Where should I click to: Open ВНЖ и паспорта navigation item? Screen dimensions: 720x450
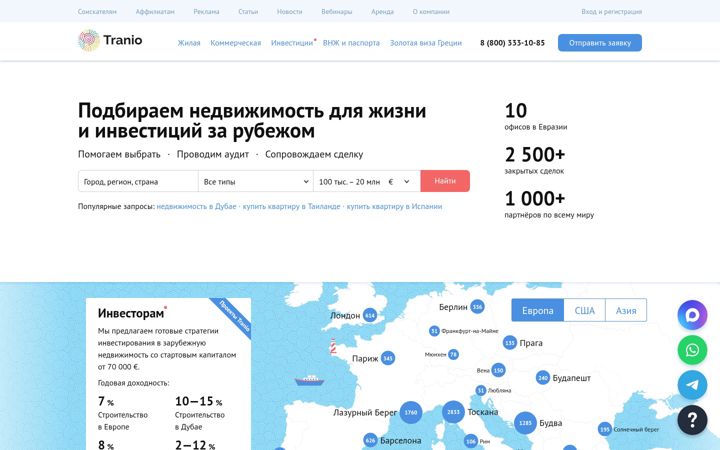(351, 43)
